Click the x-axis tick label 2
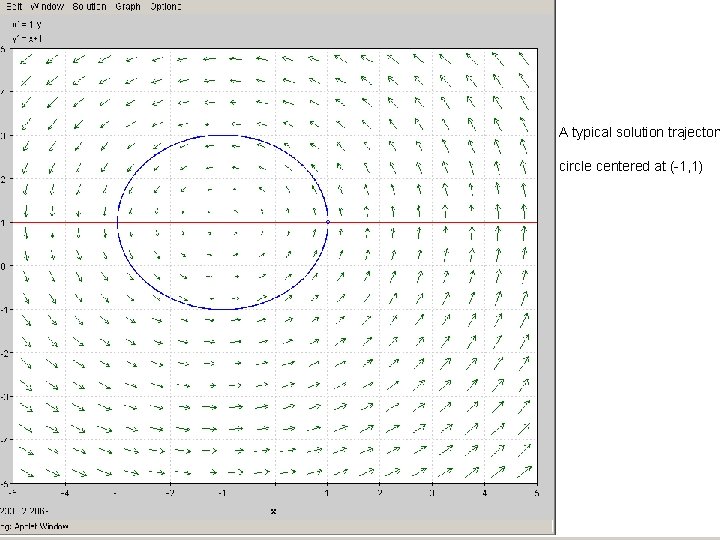 pos(380,493)
